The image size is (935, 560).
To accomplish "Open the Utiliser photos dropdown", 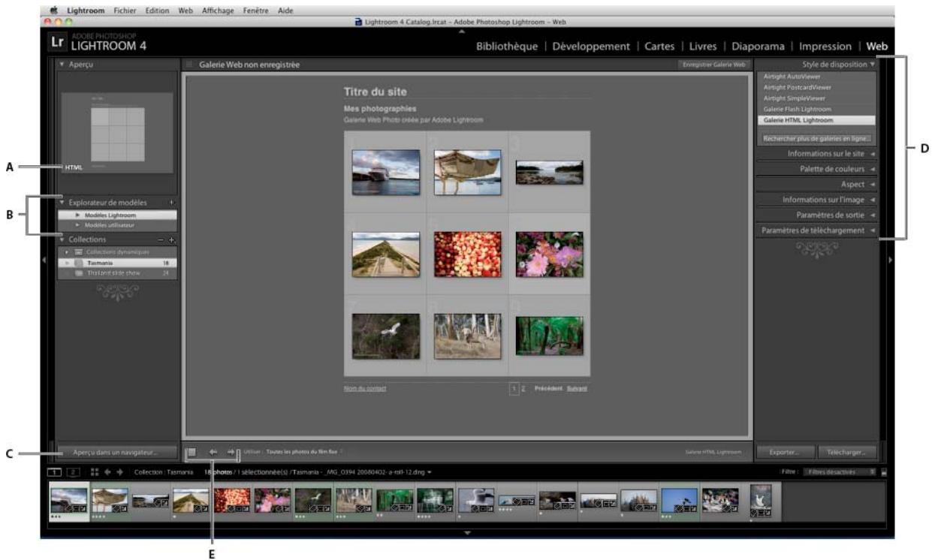I will pyautogui.click(x=305, y=452).
